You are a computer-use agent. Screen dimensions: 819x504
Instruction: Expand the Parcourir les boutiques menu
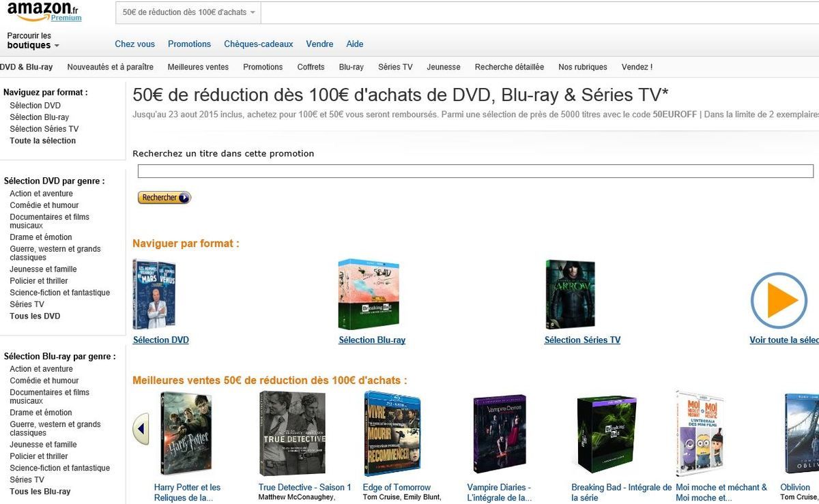[33, 40]
